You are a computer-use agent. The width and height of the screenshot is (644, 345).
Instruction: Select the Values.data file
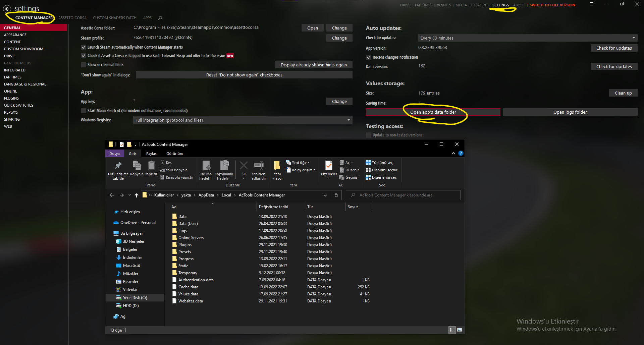tap(188, 294)
